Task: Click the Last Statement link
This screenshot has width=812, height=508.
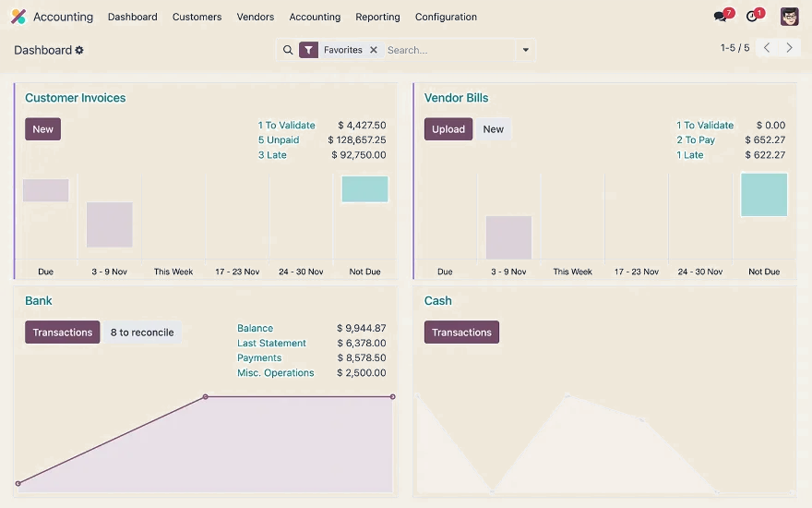Action: point(271,344)
